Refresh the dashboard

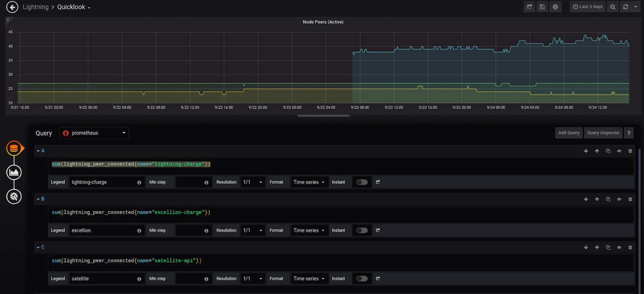[x=625, y=7]
